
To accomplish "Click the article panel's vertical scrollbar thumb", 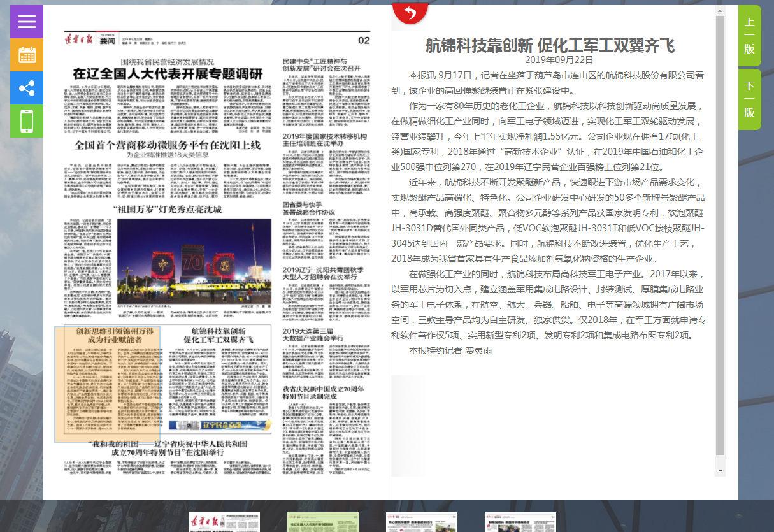I will coord(720,236).
